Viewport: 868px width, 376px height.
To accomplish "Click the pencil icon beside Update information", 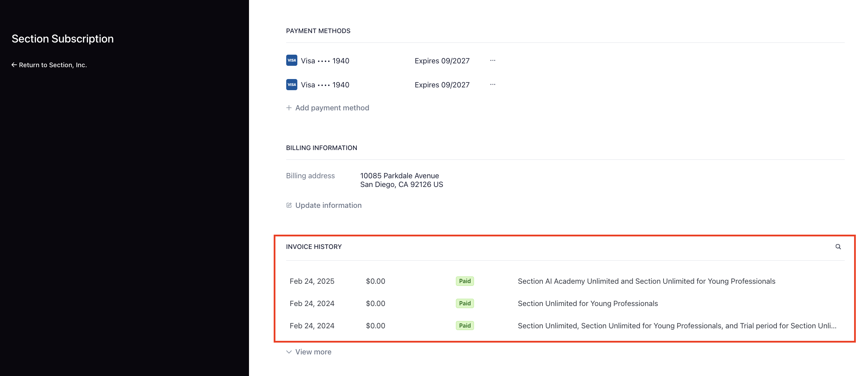I will pos(289,205).
